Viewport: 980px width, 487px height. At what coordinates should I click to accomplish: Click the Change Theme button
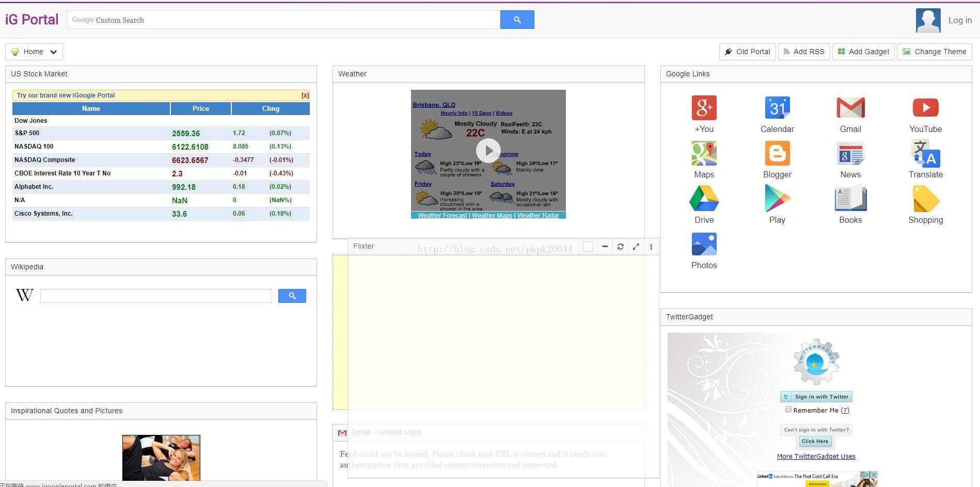[934, 52]
